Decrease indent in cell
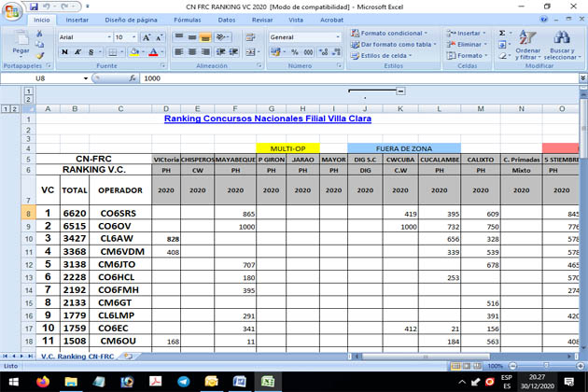The height and width of the screenshot is (392, 588). click(221, 51)
